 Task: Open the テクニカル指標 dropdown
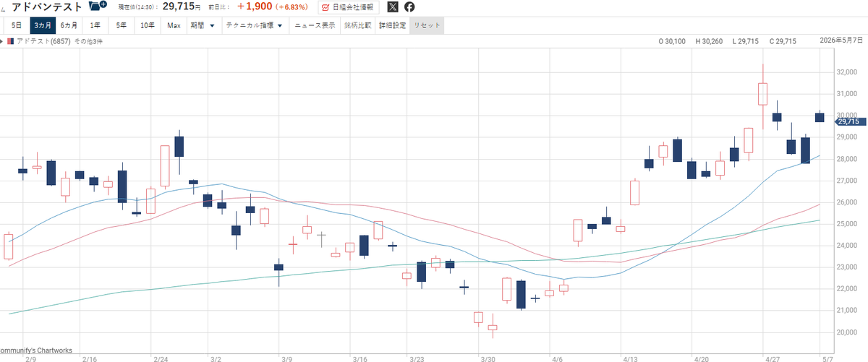254,25
